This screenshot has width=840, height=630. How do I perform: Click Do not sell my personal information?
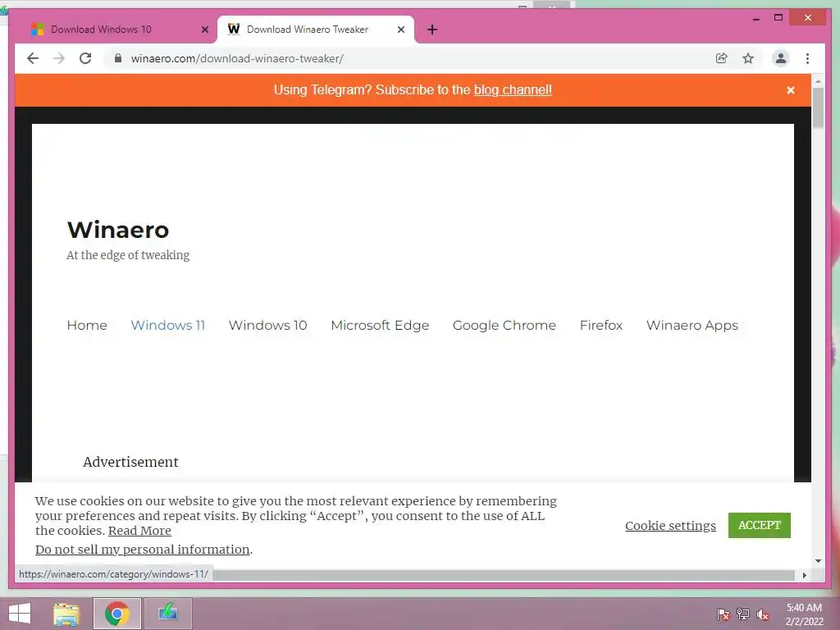[143, 550]
